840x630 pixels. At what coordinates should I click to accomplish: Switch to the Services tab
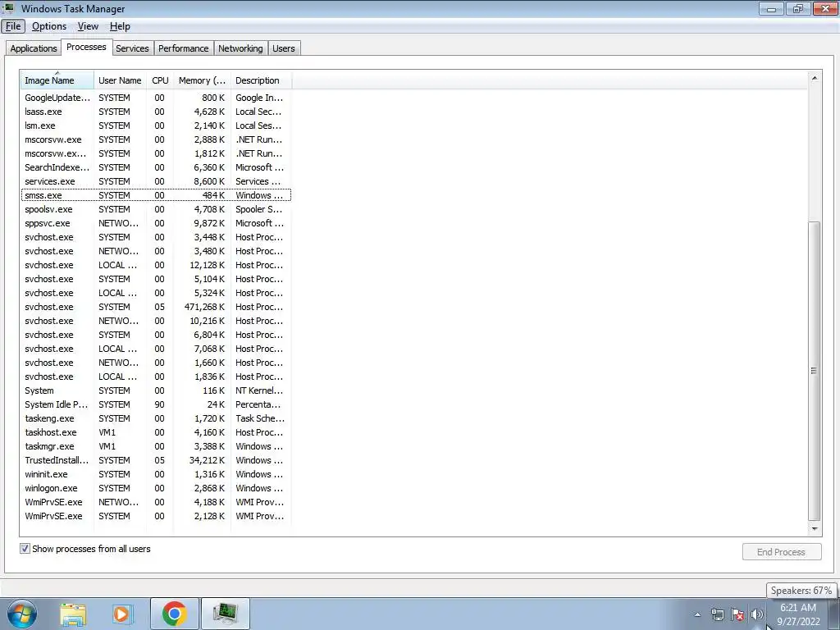132,48
